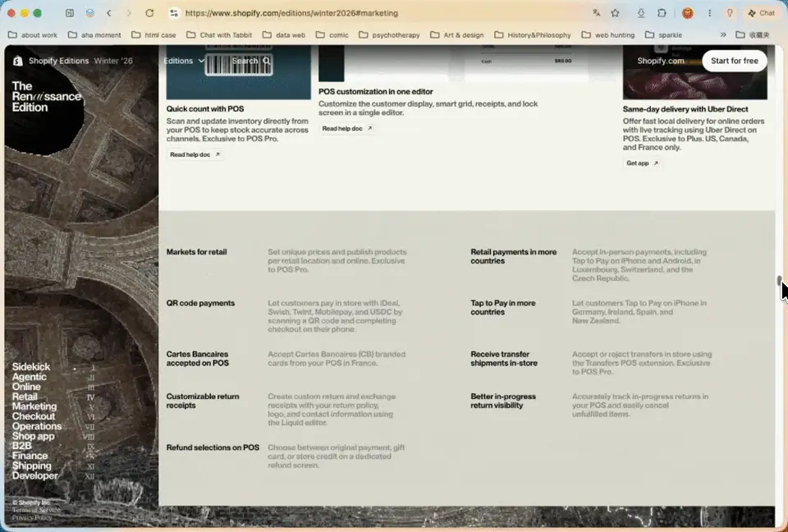This screenshot has width=788, height=532.
Task: Open the downloads icon
Action: pyautogui.click(x=641, y=13)
